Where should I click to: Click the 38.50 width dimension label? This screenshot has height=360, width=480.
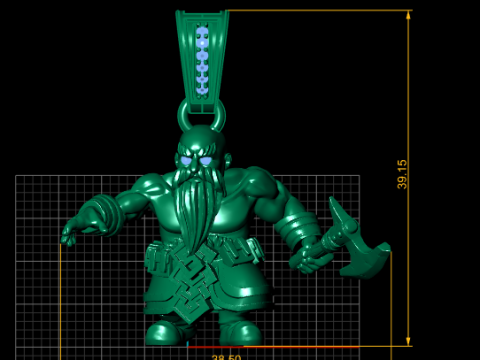click(x=226, y=357)
